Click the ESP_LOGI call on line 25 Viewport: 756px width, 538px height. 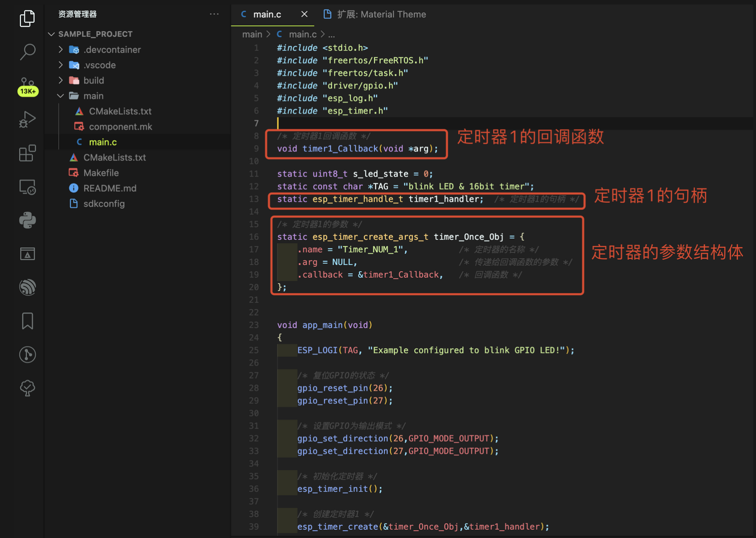[436, 350]
